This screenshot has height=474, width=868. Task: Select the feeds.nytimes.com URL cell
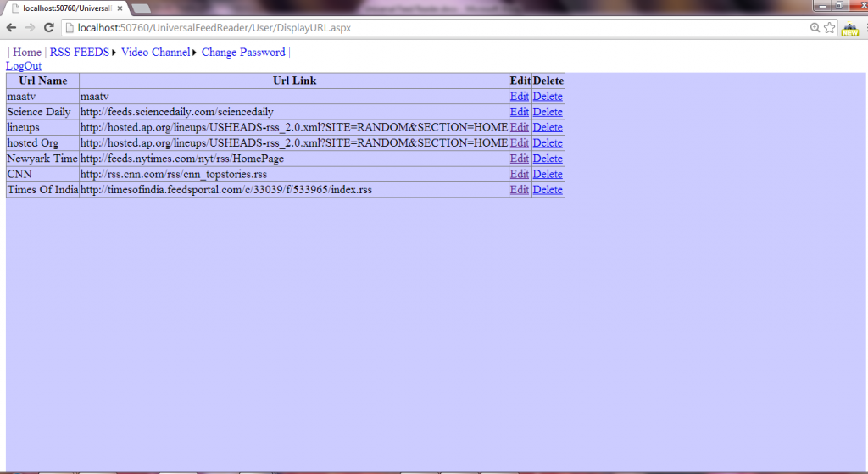(x=294, y=159)
